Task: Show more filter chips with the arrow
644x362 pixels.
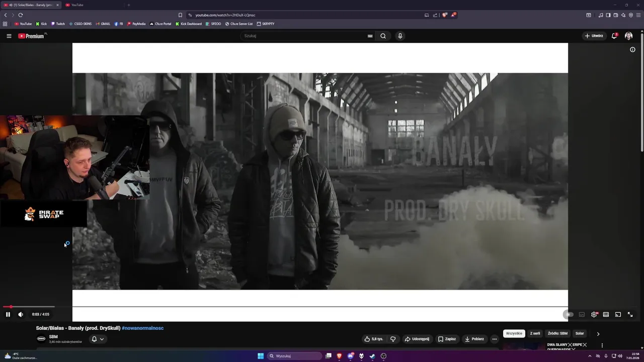Action: point(598,333)
